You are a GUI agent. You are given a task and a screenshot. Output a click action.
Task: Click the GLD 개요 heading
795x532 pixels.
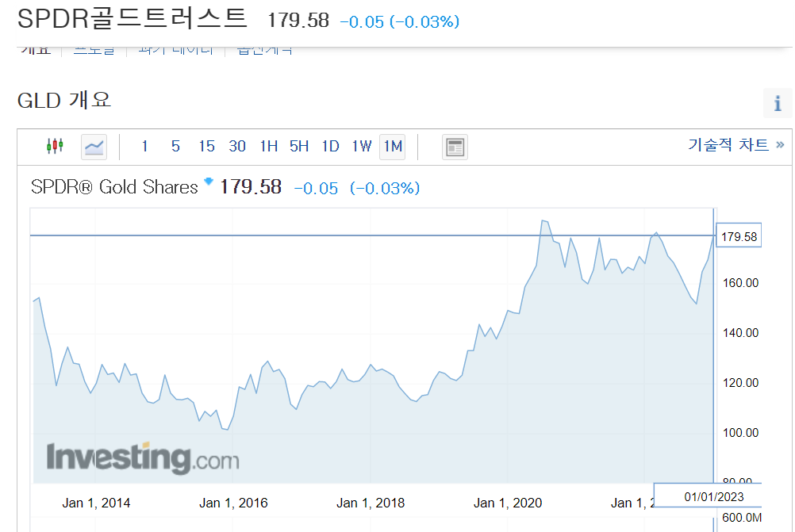64,101
